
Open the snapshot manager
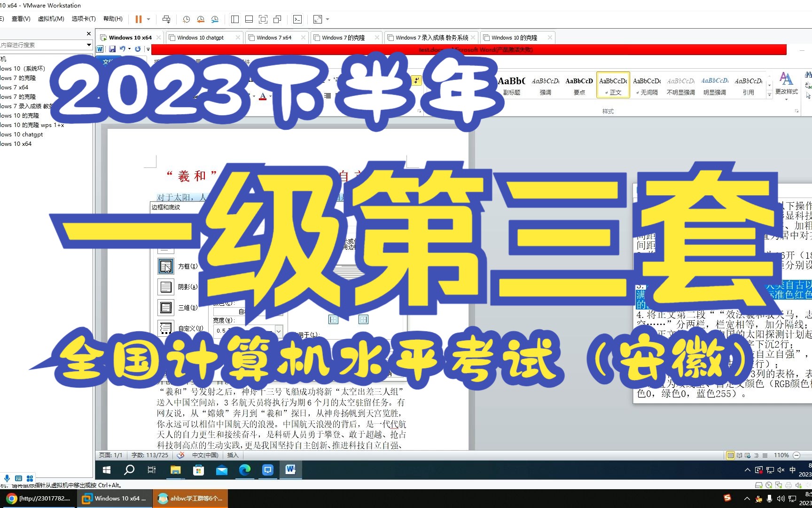pos(215,19)
